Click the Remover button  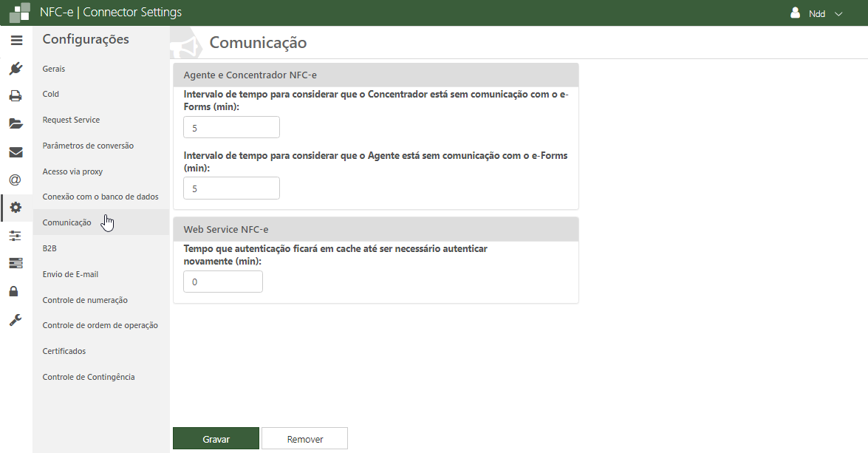[x=304, y=439]
